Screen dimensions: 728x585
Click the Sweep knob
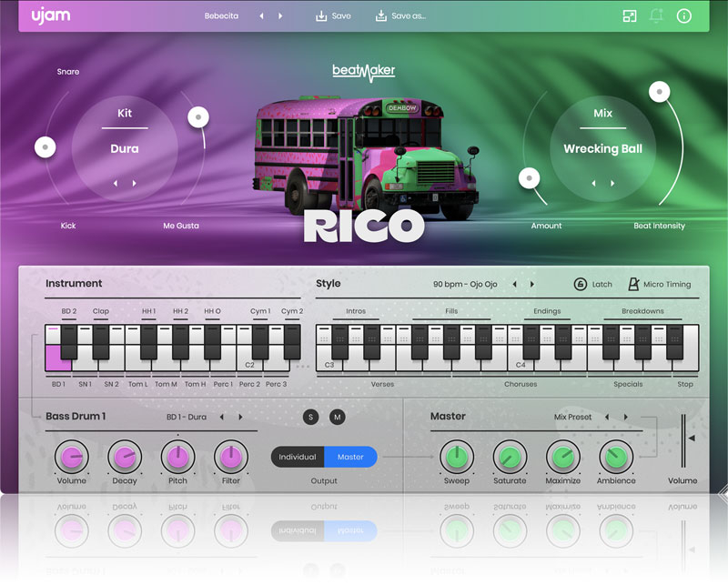point(457,457)
